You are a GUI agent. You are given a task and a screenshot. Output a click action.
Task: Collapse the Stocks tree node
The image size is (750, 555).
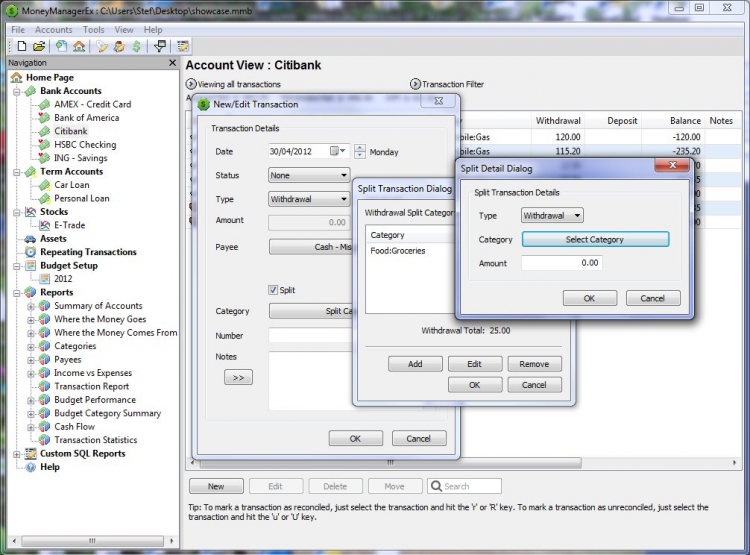pyautogui.click(x=17, y=211)
